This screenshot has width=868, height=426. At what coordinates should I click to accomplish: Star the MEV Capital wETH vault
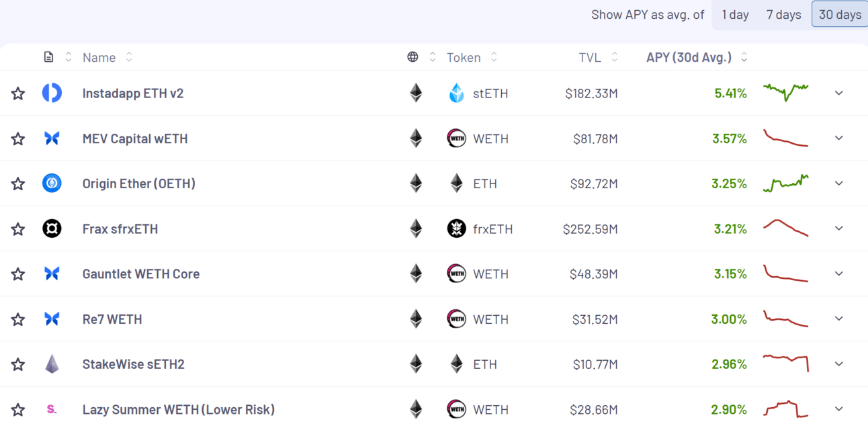point(18,139)
